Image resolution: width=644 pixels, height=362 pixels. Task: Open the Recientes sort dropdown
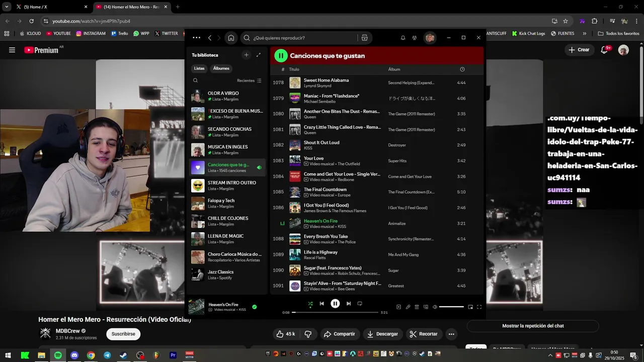[249, 80]
